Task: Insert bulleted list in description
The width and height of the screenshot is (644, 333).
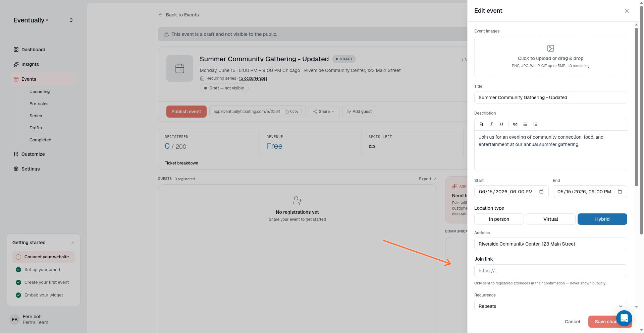Action: pyautogui.click(x=525, y=124)
